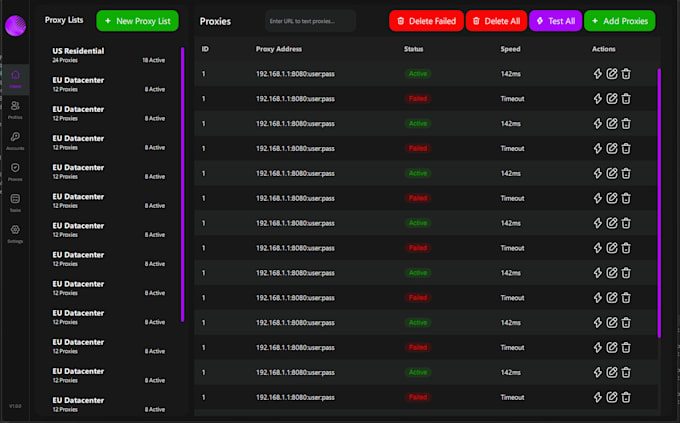Click the proxy lists purple scrollbar
Screen dimensions: 680x423
(x=183, y=184)
